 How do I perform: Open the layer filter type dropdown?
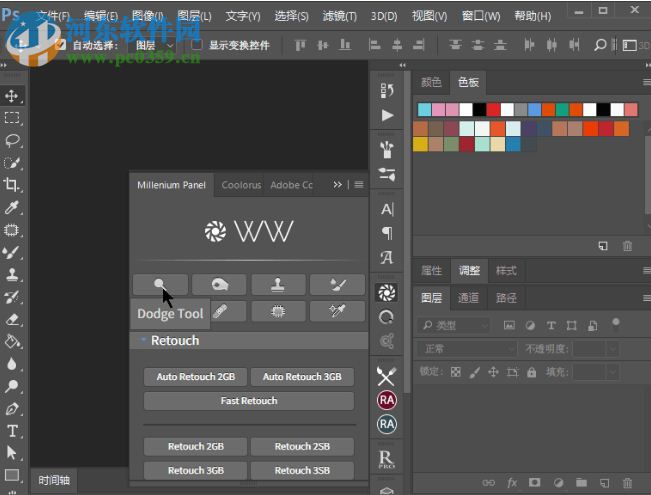point(454,326)
